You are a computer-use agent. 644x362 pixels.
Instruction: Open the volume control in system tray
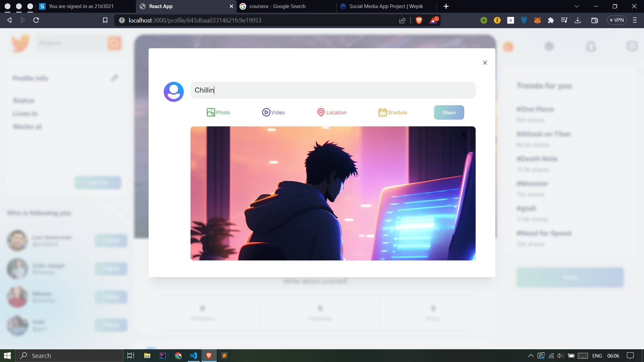[560, 356]
